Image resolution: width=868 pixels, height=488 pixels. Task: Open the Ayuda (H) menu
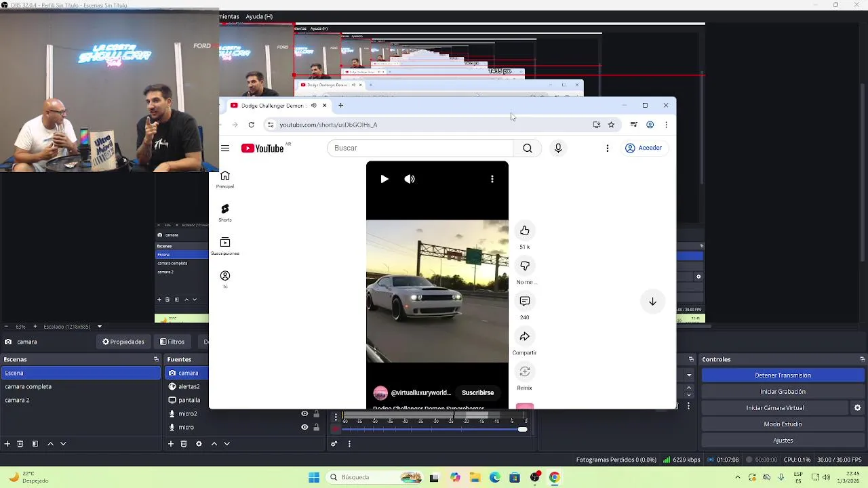coord(259,16)
